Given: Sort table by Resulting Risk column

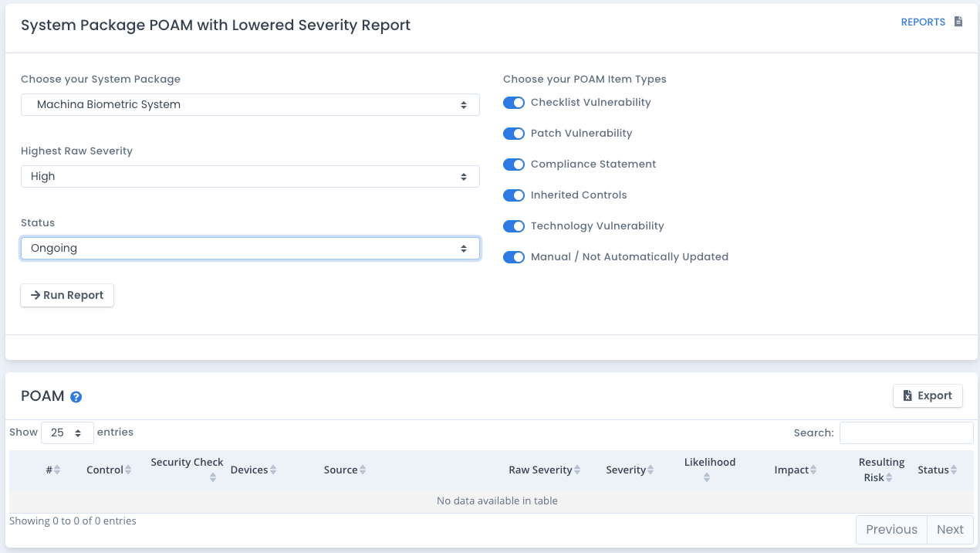Looking at the screenshot, I should tap(880, 470).
